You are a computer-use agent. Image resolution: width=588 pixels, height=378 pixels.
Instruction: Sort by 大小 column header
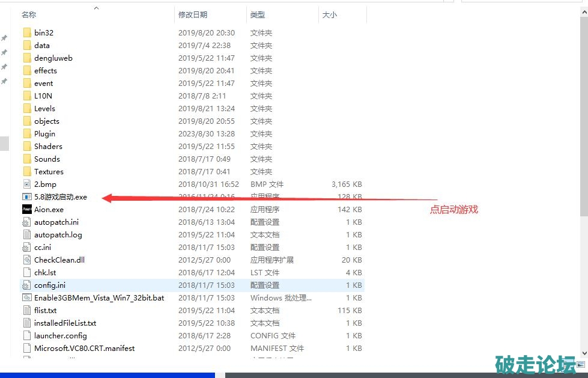[x=330, y=14]
